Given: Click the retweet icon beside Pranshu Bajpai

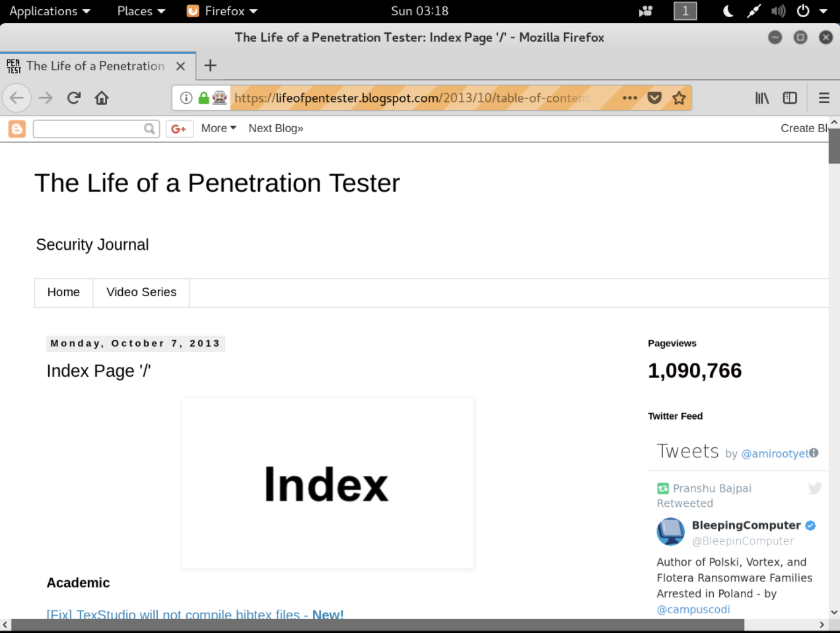Looking at the screenshot, I should click(x=663, y=488).
